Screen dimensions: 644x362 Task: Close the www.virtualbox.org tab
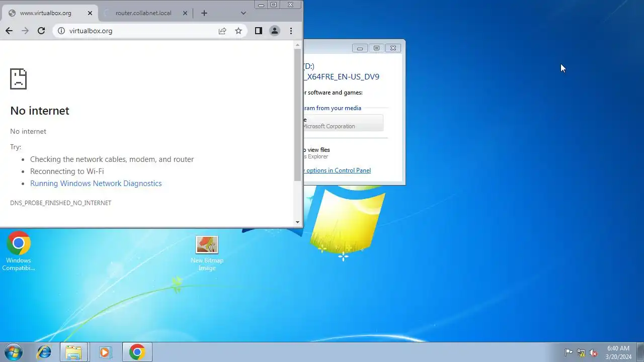coord(90,13)
